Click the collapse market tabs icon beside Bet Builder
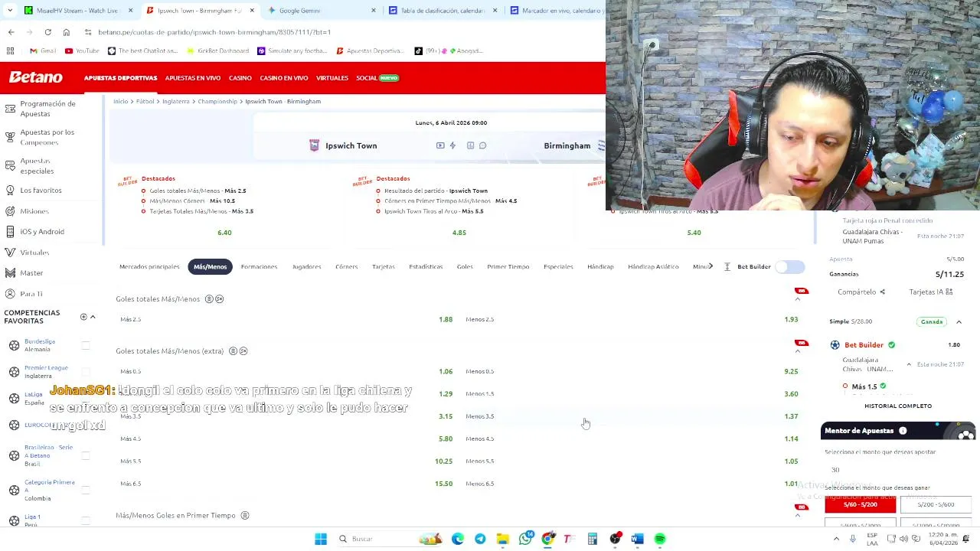980x551 pixels. [x=727, y=266]
